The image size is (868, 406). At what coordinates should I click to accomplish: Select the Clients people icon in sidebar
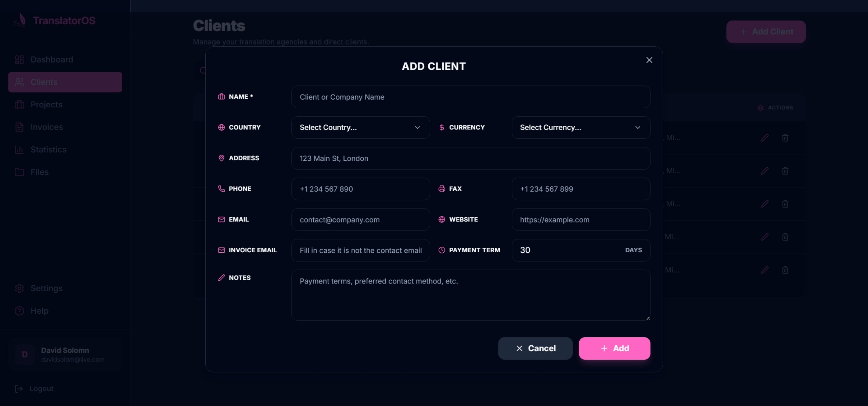click(x=19, y=82)
